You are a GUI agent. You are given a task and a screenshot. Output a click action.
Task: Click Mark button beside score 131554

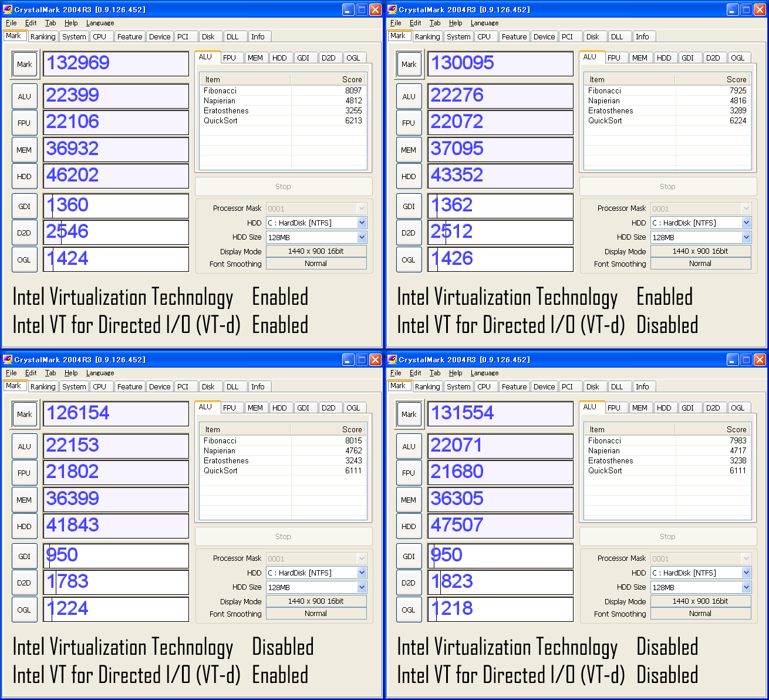point(409,415)
